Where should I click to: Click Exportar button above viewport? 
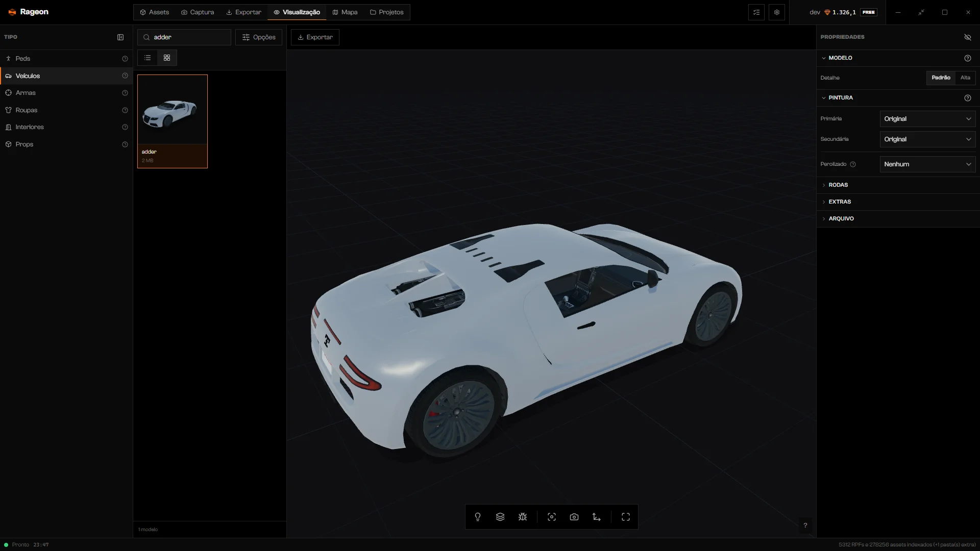[x=315, y=37]
